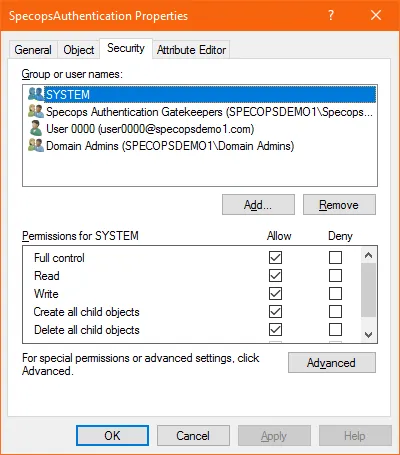This screenshot has height=455, width=400.
Task: Enable Deny checkbox for Read
Action: coord(335,276)
